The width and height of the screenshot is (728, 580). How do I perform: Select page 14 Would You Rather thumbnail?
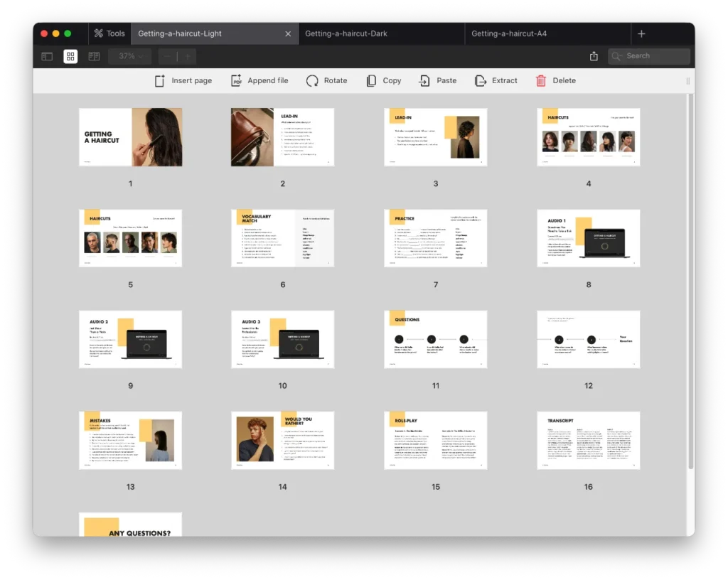click(x=282, y=440)
